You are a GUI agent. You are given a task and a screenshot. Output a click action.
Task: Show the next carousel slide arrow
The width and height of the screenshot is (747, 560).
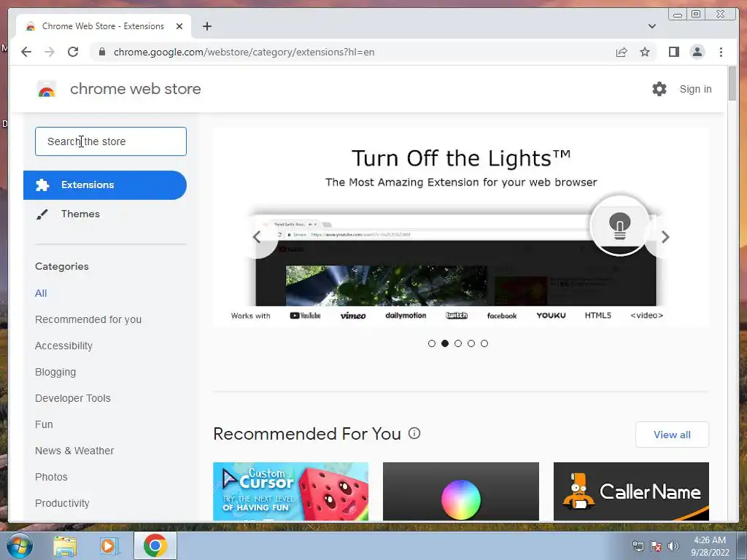point(665,237)
